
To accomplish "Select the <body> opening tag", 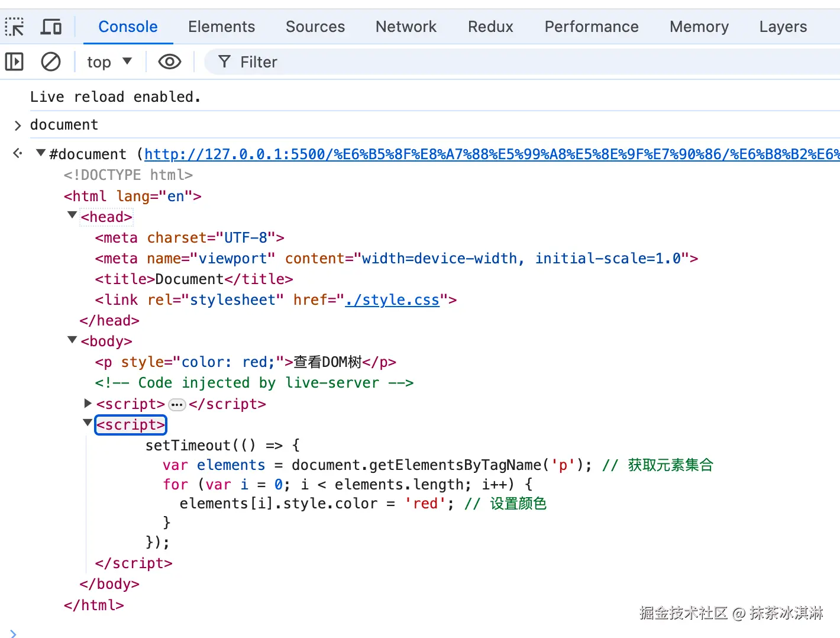I will pyautogui.click(x=106, y=341).
